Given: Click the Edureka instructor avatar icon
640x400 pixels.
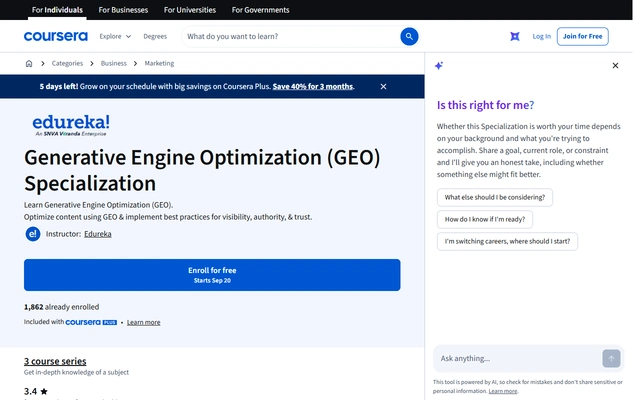Looking at the screenshot, I should coord(33,234).
